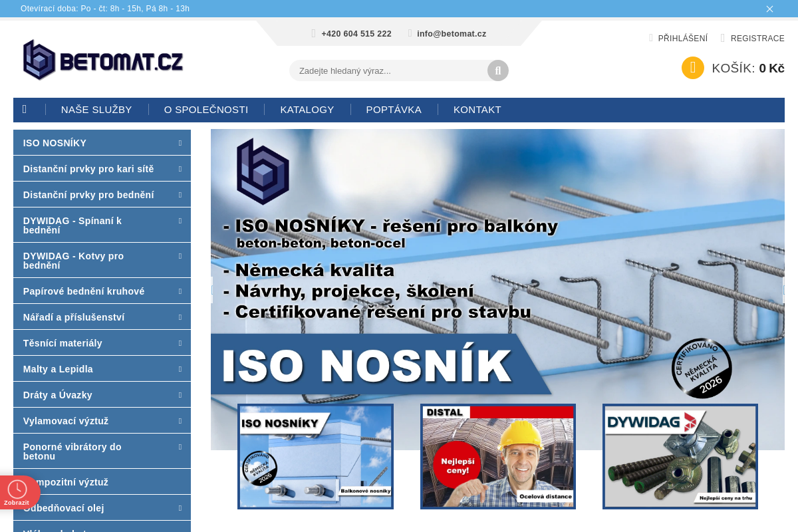Open KATALOGY menu item

pyautogui.click(x=307, y=110)
